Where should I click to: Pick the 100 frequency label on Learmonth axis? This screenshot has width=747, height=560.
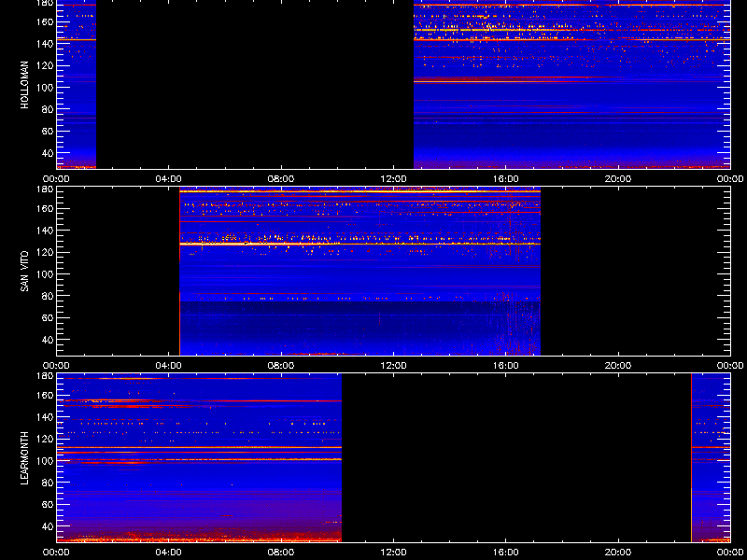[x=44, y=461]
